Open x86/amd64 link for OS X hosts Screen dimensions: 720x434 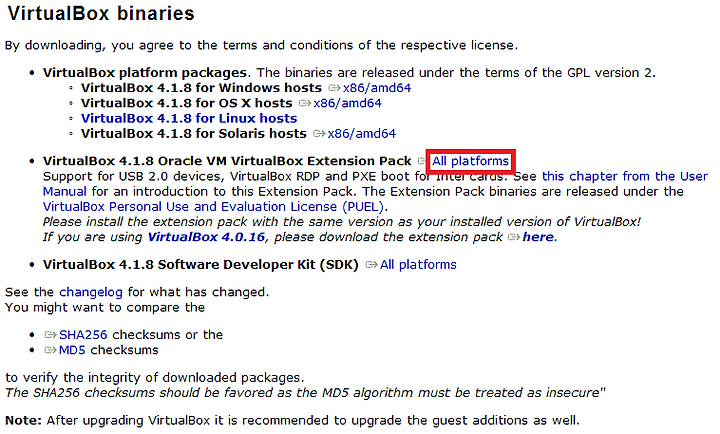pyautogui.click(x=347, y=103)
